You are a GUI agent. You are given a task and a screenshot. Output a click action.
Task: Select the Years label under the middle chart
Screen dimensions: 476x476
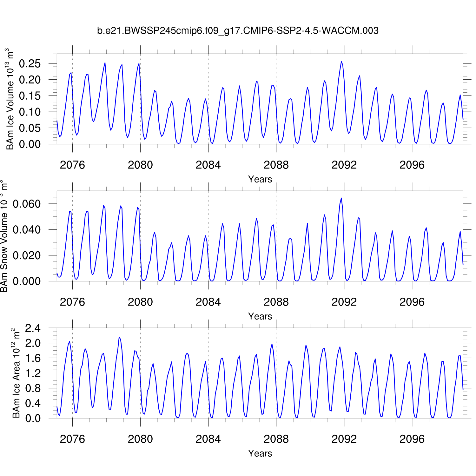click(x=260, y=316)
